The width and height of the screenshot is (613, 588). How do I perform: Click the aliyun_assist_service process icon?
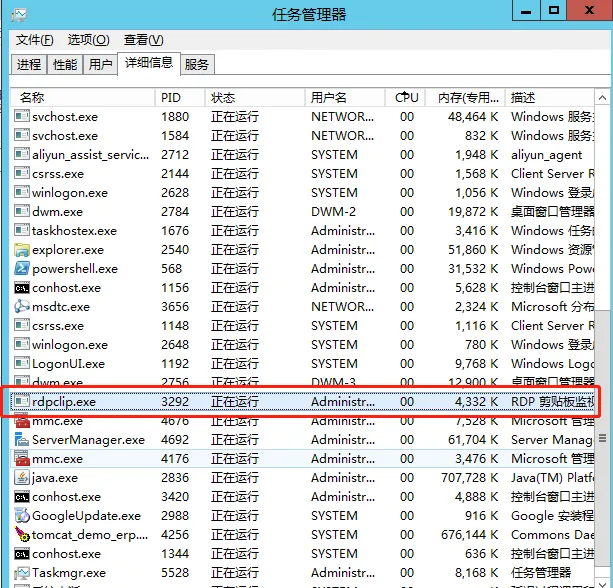(22, 154)
